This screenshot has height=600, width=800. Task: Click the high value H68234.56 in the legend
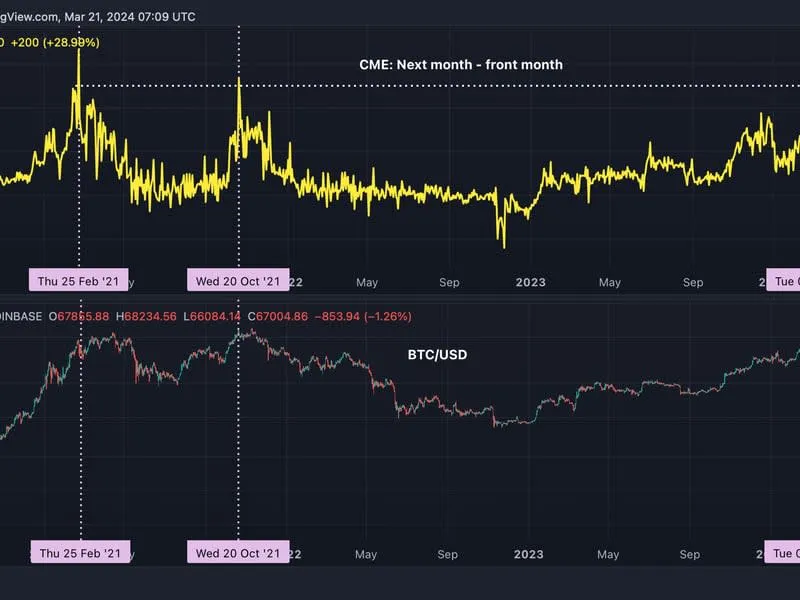coord(146,317)
